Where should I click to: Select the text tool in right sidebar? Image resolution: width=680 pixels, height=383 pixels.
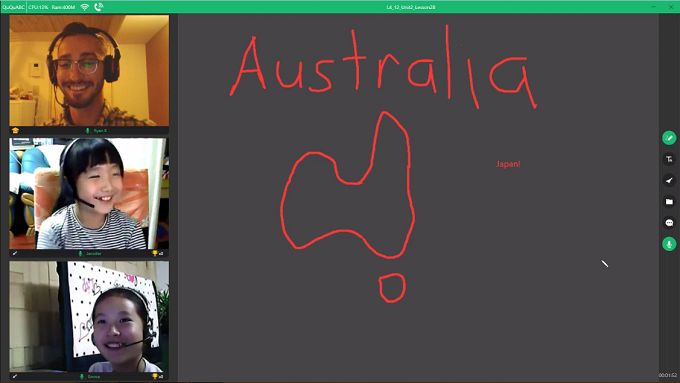[669, 159]
